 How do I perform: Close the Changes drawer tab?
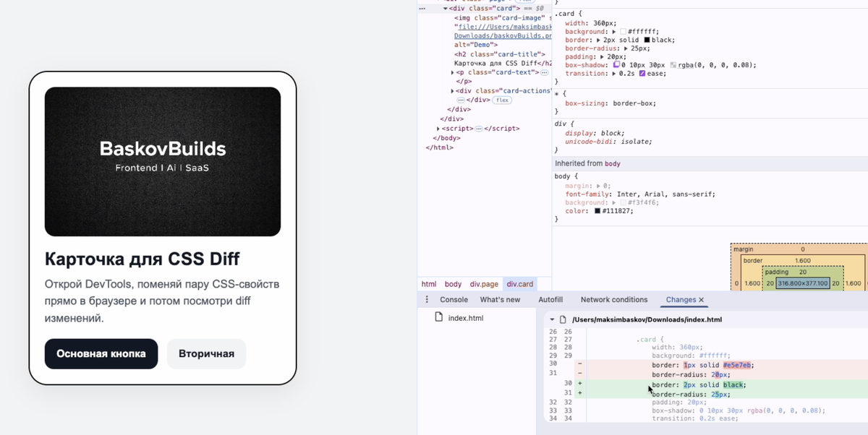click(701, 300)
